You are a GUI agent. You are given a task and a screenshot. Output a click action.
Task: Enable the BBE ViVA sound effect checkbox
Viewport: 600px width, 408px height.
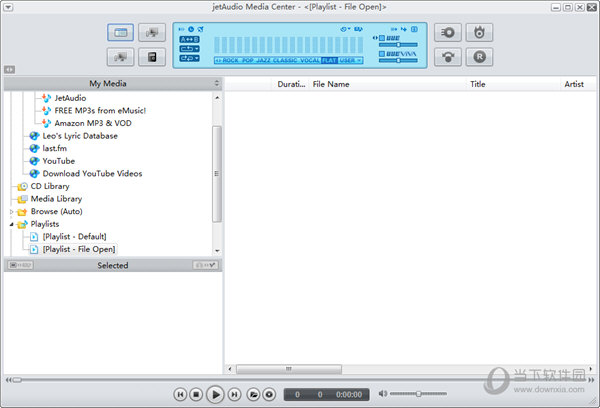coord(382,54)
